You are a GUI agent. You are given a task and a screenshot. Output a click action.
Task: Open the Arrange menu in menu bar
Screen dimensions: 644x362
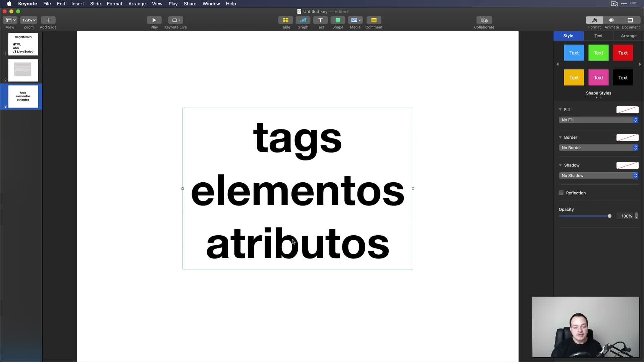click(x=137, y=4)
